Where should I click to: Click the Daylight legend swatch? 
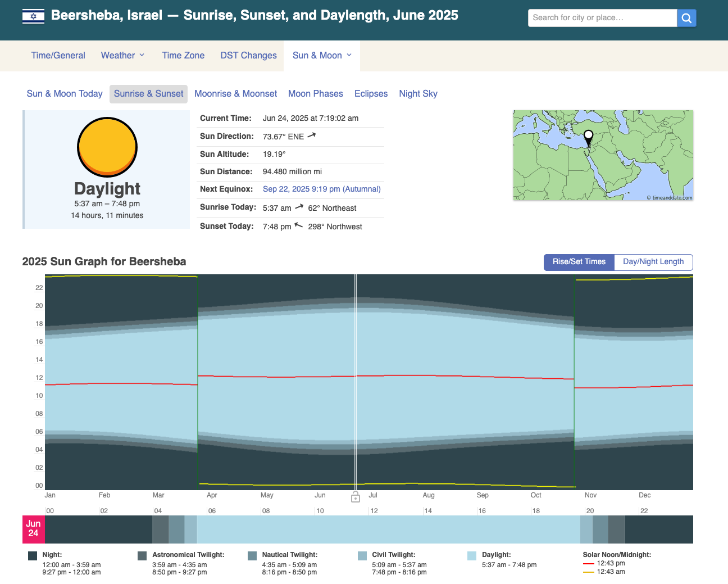click(x=472, y=556)
